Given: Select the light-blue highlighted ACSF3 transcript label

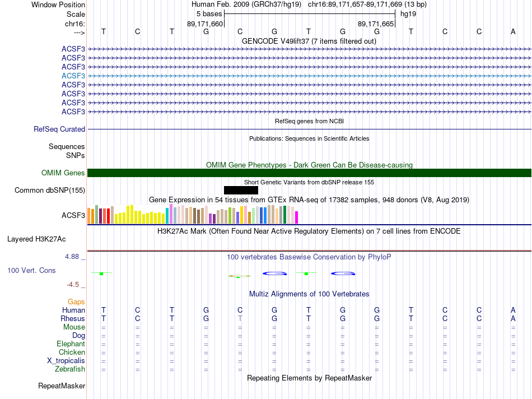Looking at the screenshot, I should coord(73,76).
